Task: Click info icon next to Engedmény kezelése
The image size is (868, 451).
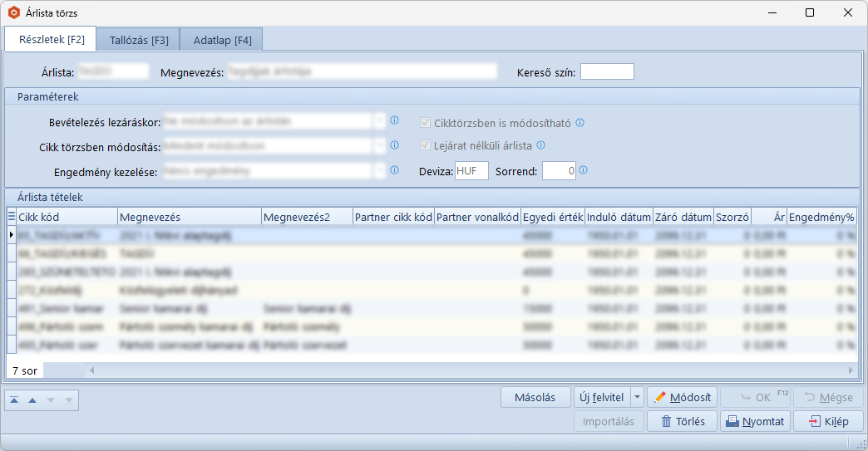Action: (395, 170)
